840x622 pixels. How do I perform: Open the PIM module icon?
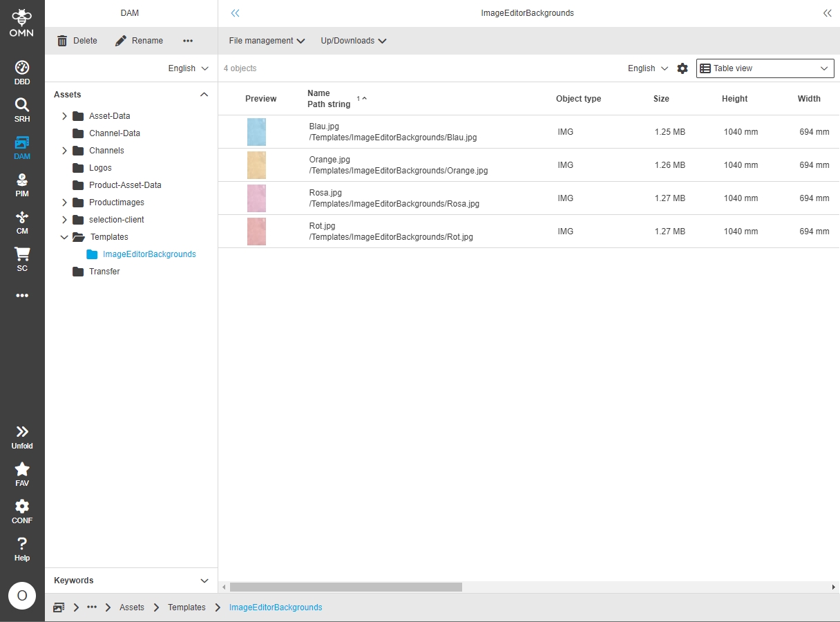22,185
